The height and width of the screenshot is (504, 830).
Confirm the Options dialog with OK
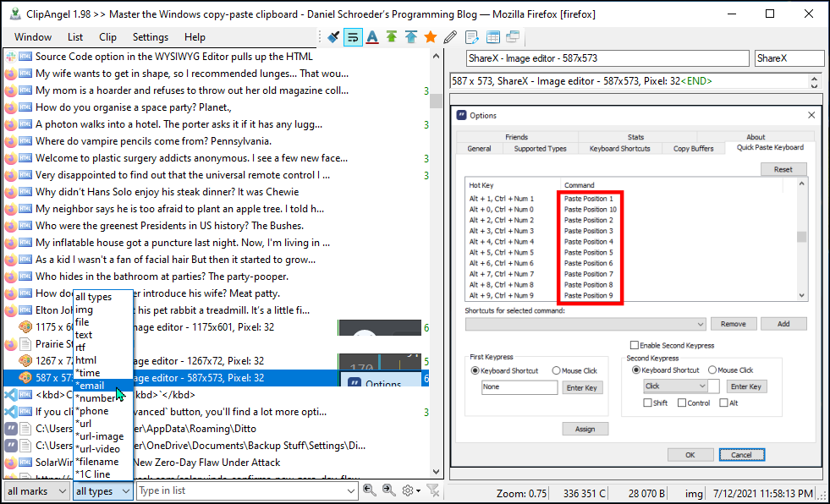pyautogui.click(x=690, y=455)
